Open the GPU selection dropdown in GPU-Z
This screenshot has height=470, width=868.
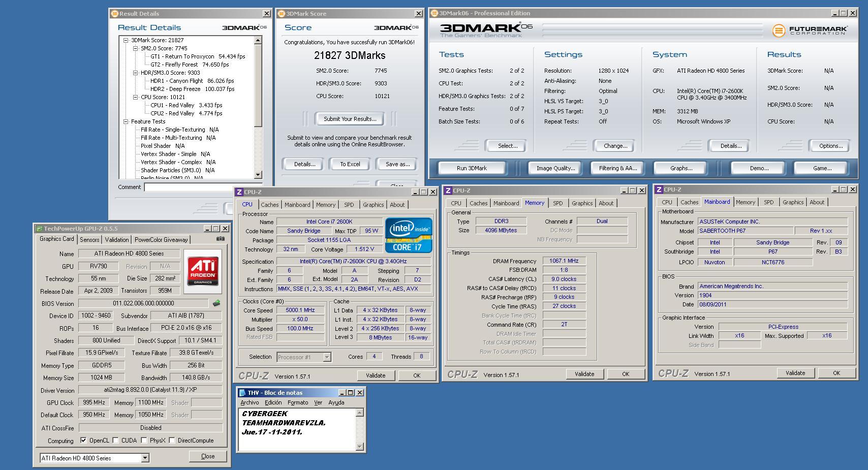point(145,458)
